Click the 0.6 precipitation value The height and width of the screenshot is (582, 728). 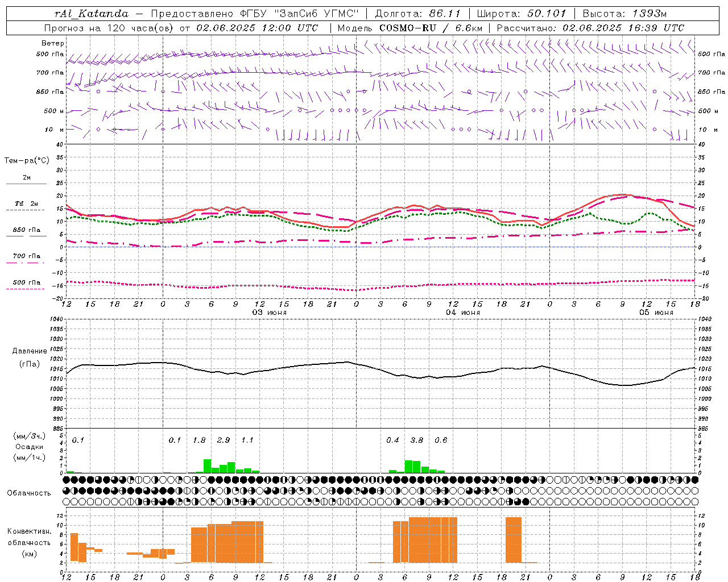pos(441,440)
